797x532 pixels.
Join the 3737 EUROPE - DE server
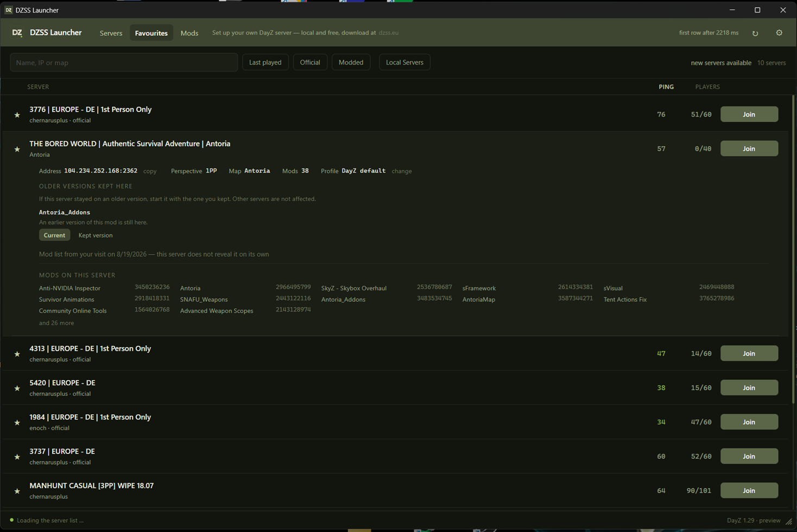(749, 456)
